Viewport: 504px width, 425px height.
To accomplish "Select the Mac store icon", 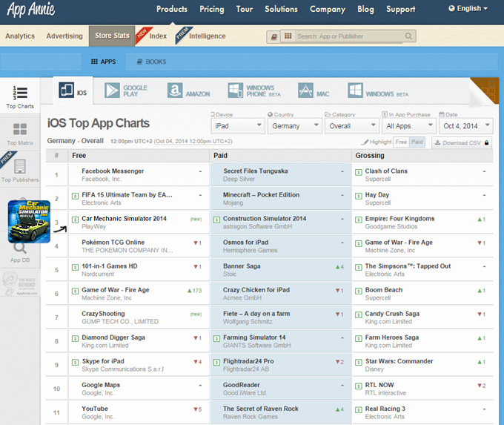I will 305,90.
